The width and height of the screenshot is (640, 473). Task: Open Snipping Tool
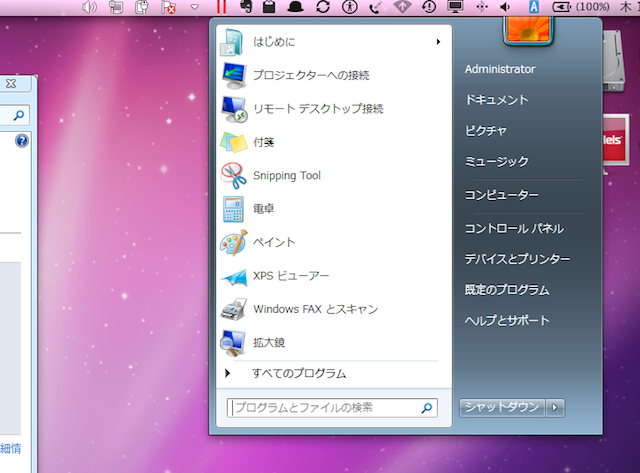pos(333,175)
